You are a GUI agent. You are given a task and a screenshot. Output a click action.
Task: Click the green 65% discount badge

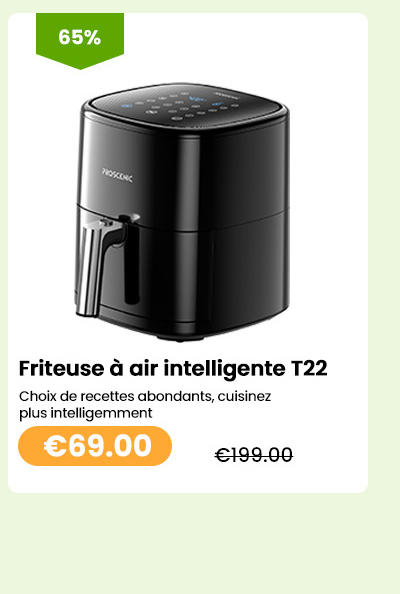pyautogui.click(x=80, y=38)
